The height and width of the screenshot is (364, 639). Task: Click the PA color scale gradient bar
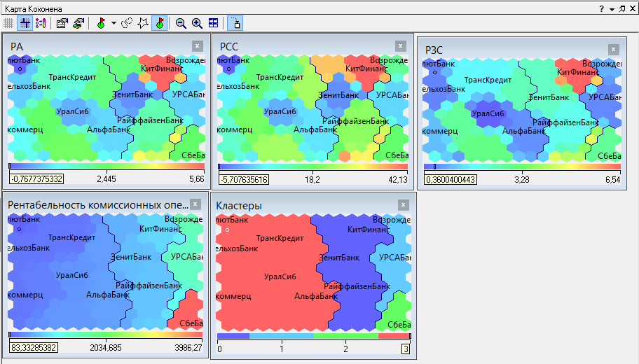[106, 166]
